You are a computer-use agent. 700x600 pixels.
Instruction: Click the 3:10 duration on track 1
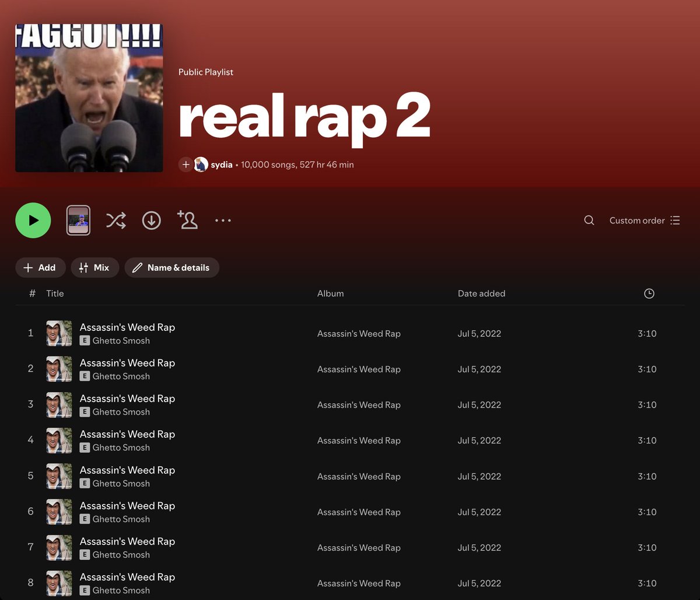tap(647, 334)
